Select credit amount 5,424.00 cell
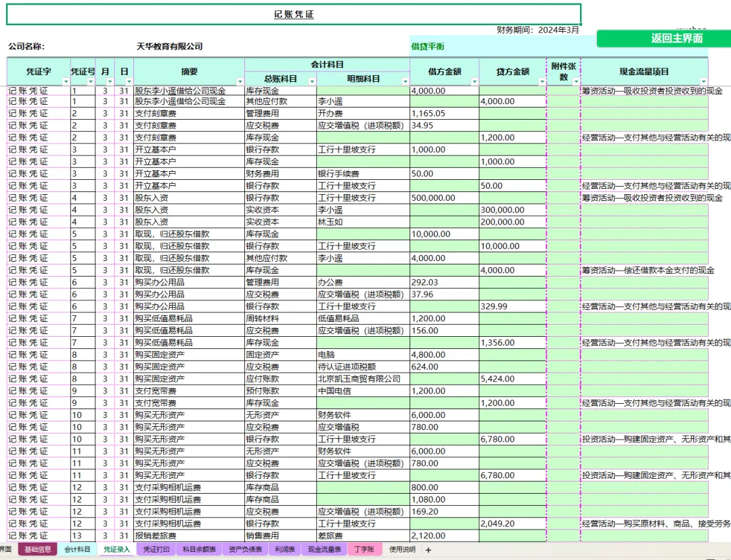731x560 pixels. point(513,379)
